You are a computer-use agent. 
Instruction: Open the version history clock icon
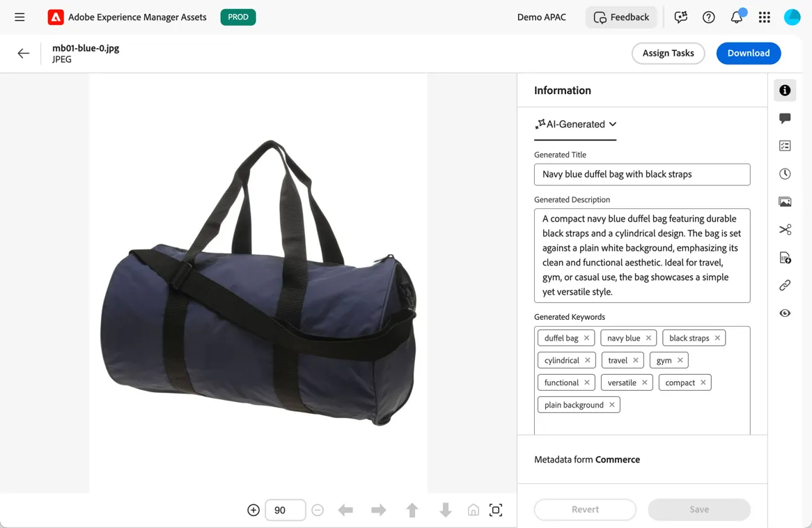point(785,173)
